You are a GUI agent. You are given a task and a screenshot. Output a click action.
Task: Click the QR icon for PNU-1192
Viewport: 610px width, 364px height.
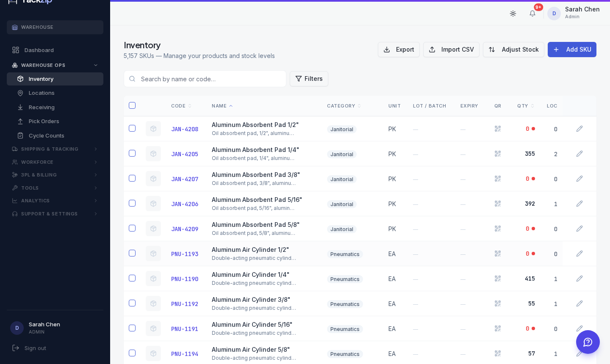click(x=498, y=303)
